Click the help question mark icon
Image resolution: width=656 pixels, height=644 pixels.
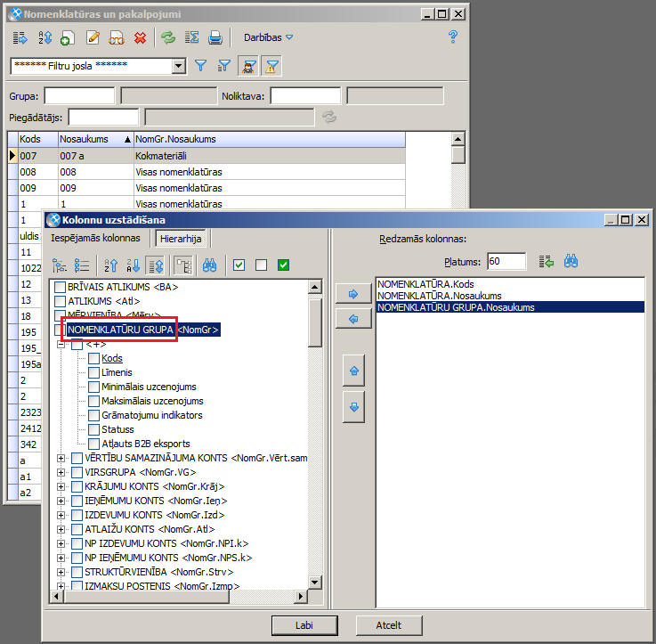[453, 37]
